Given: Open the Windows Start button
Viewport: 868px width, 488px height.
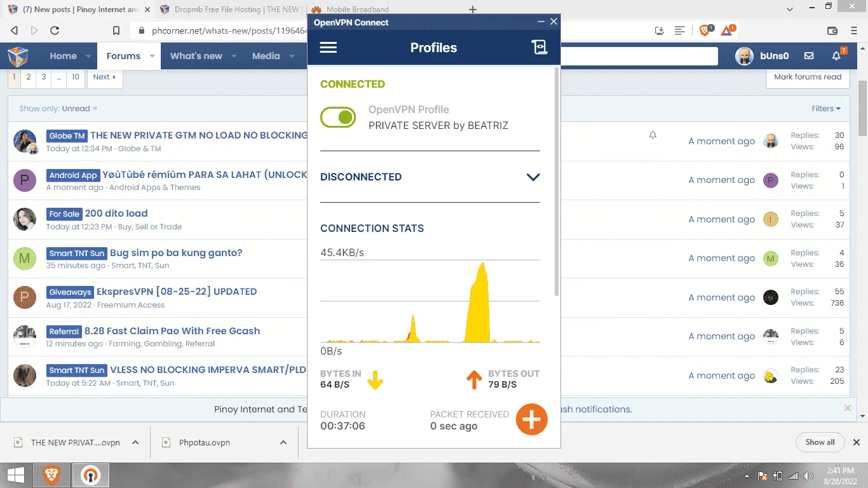Looking at the screenshot, I should coord(15,475).
